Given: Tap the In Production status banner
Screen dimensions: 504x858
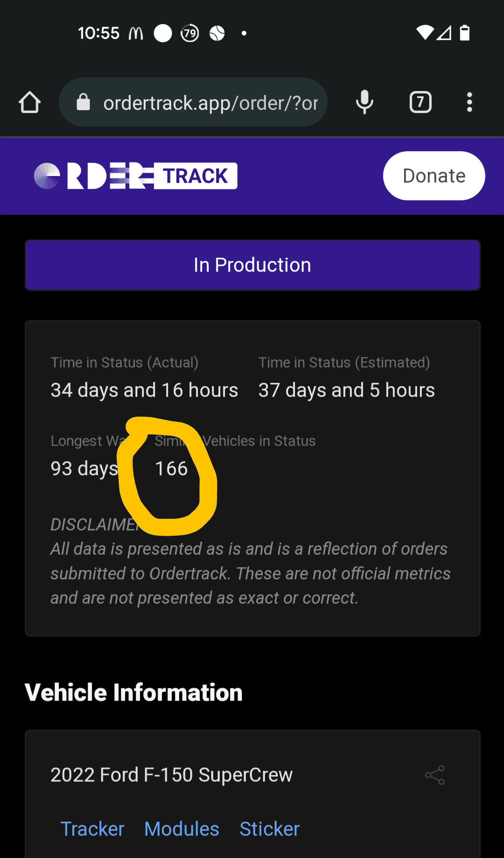Looking at the screenshot, I should point(252,265).
